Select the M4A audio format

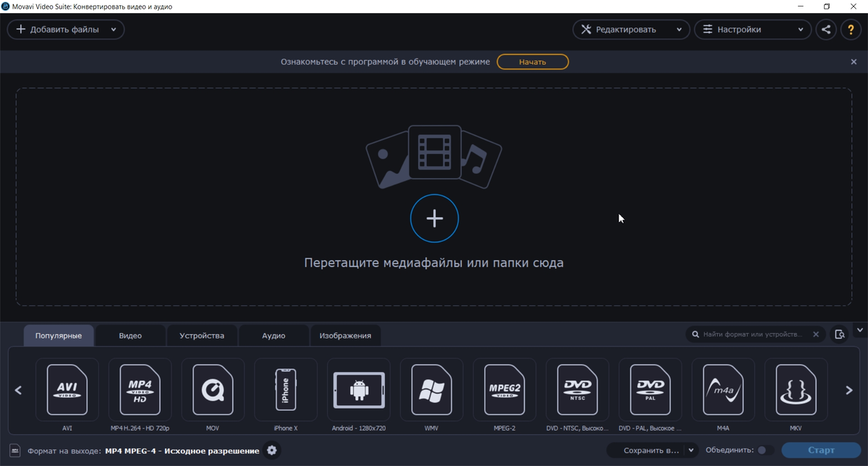[723, 390]
